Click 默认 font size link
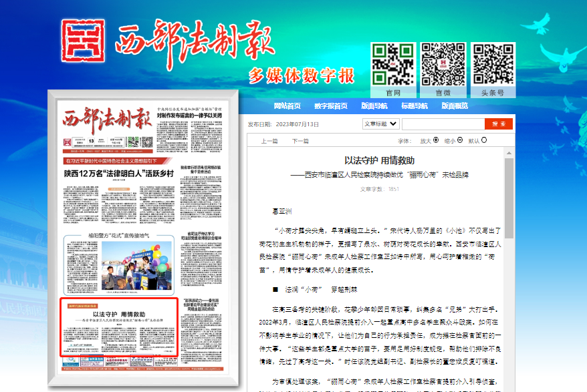587x392 pixels. pos(474,141)
